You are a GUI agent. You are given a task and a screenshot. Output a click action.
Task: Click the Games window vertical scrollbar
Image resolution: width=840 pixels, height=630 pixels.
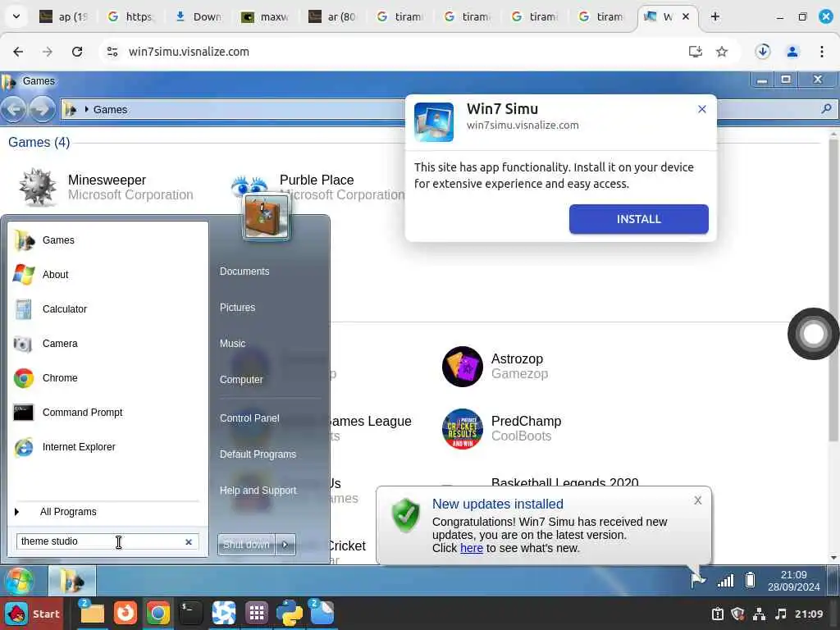(x=833, y=290)
